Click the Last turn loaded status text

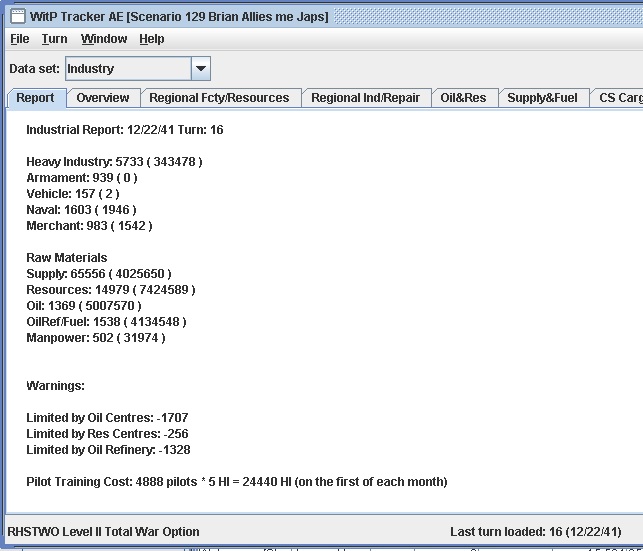[x=536, y=532]
